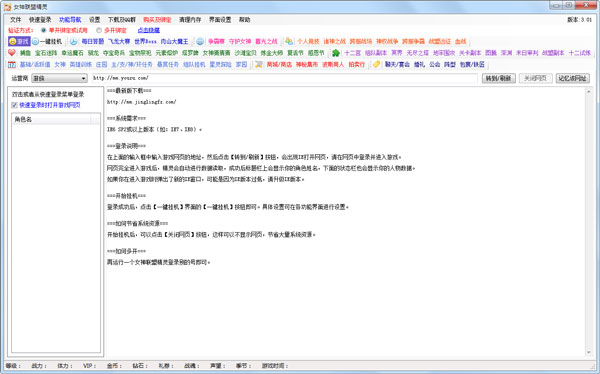Click the shopping cart icon before 商城/商店

click(259, 64)
